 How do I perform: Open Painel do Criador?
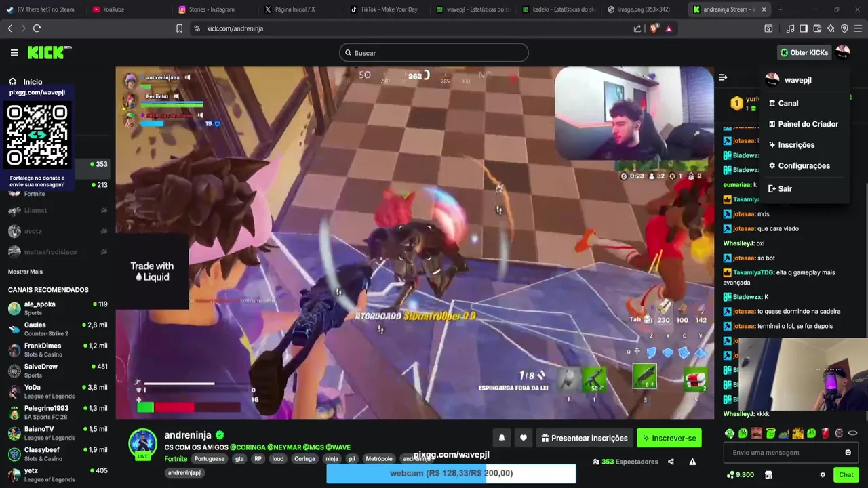click(x=804, y=124)
